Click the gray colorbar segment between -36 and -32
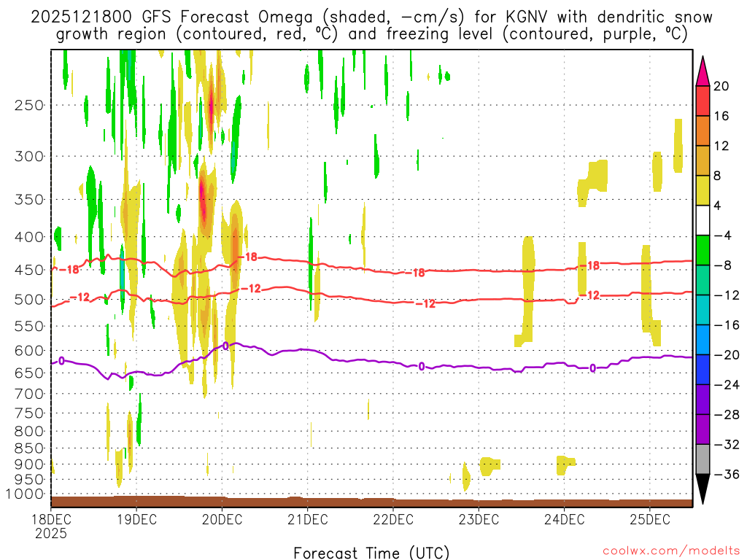 [703, 459]
